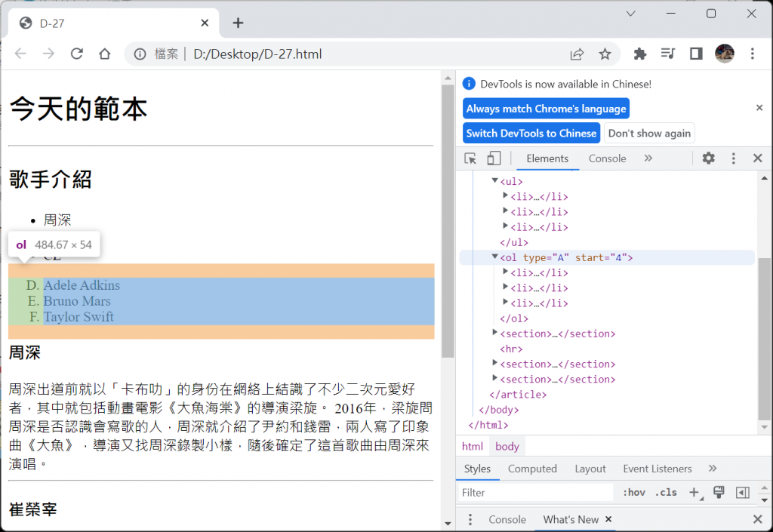Viewport: 773px width, 532px height.
Task: Open a new browser tab
Action: [238, 23]
